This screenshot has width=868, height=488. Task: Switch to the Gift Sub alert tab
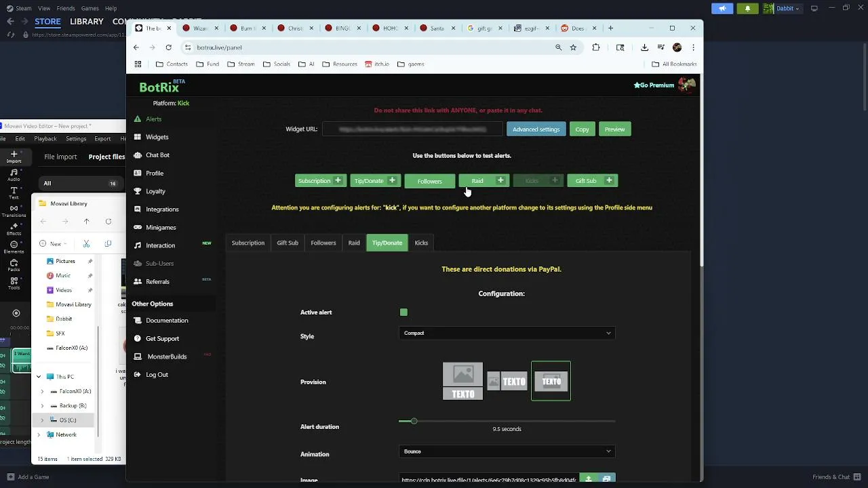coord(287,243)
